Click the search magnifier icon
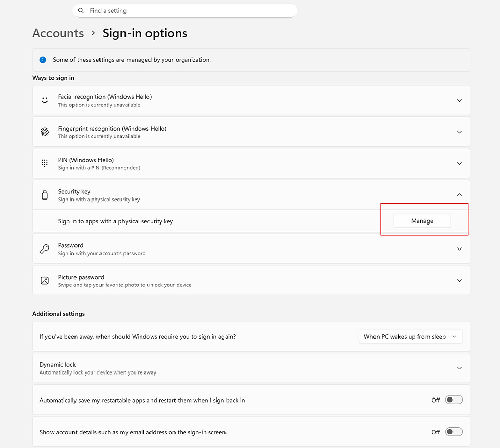Image resolution: width=500 pixels, height=448 pixels. 81,11
